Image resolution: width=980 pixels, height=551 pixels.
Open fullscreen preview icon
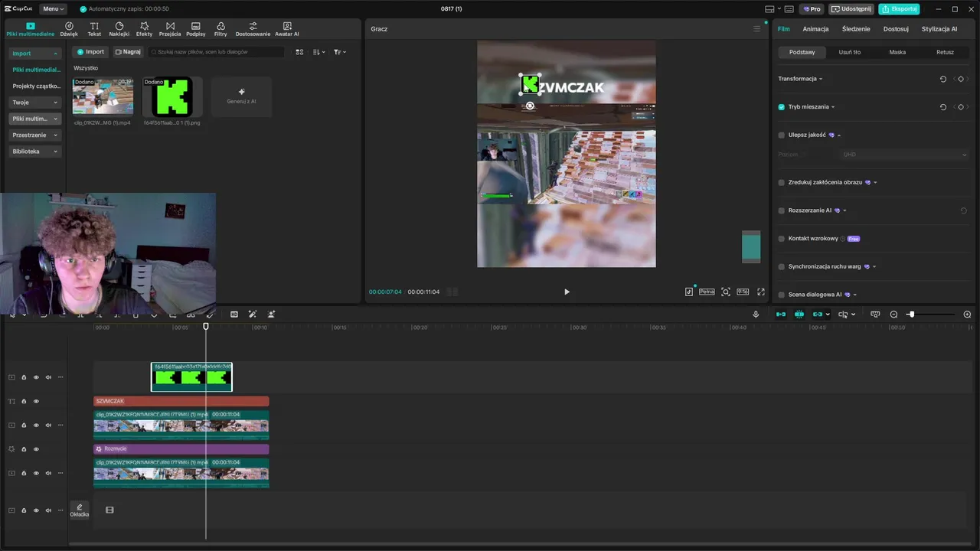pyautogui.click(x=761, y=292)
